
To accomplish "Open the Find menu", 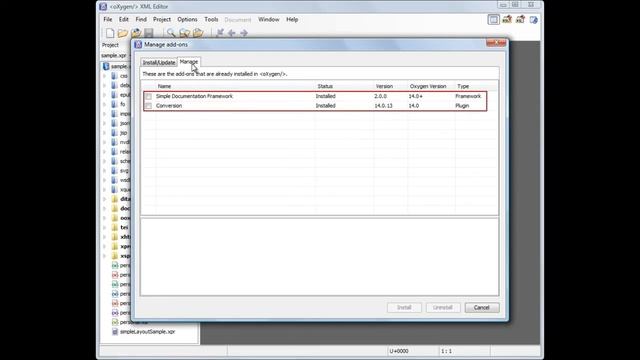I will click(141, 19).
